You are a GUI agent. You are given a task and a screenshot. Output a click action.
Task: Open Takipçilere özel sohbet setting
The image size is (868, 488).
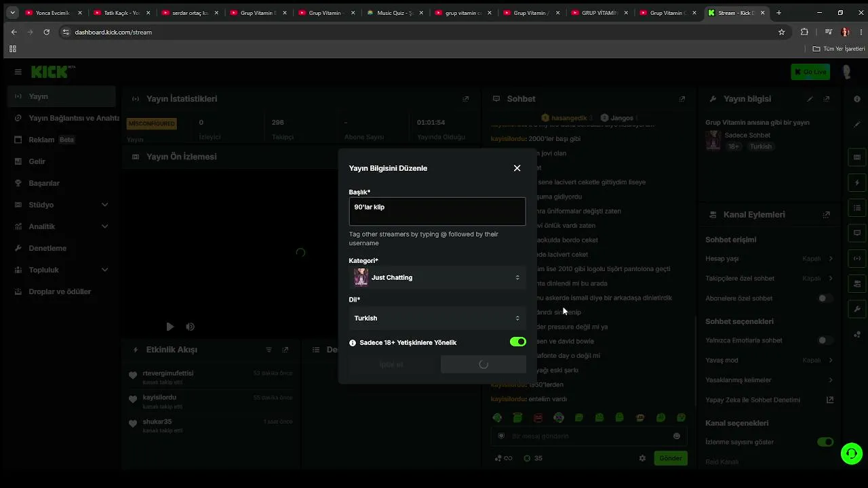(770, 278)
